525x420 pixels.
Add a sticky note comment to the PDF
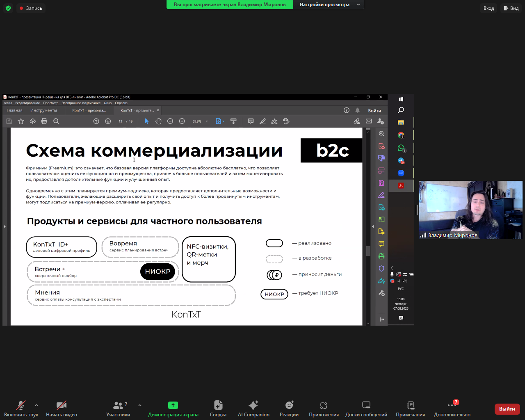251,121
